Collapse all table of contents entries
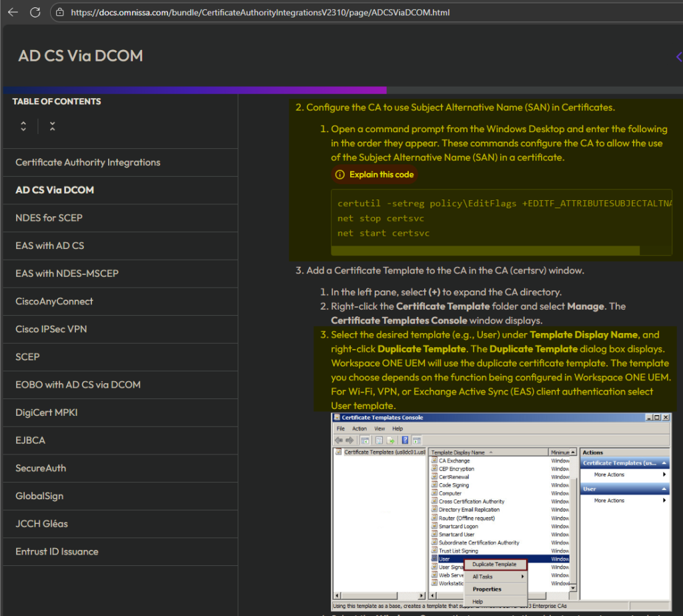This screenshot has width=683, height=616. tap(52, 126)
